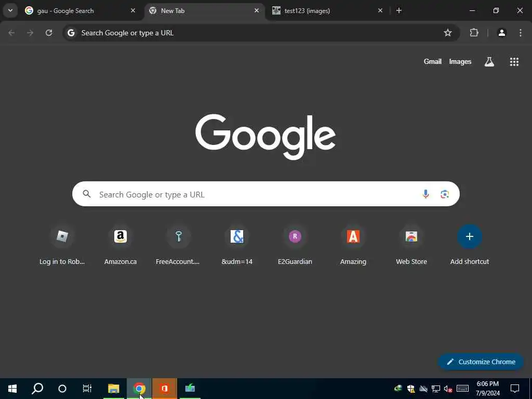The height and width of the screenshot is (399, 532).
Task: Start voice search with the microphone
Action: click(425, 194)
